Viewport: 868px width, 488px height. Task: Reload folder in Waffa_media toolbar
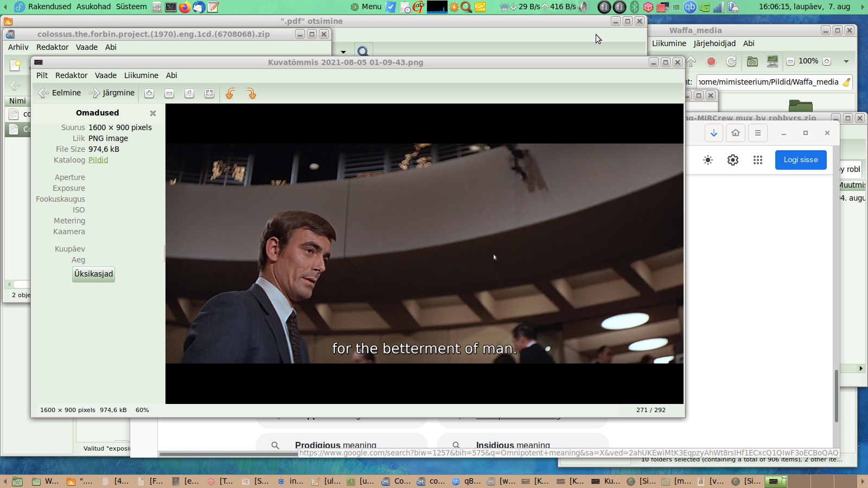pos(731,61)
